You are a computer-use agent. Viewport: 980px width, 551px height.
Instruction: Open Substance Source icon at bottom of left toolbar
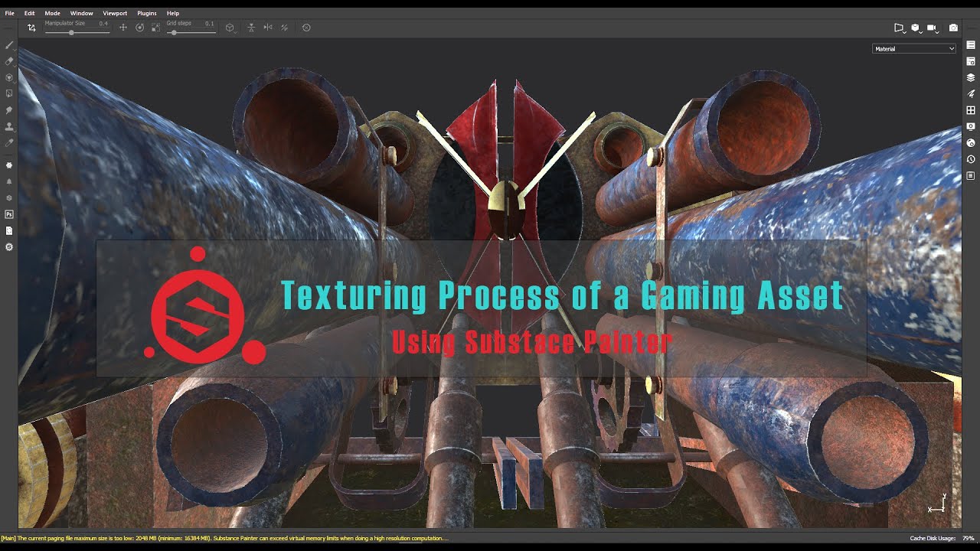[x=9, y=247]
